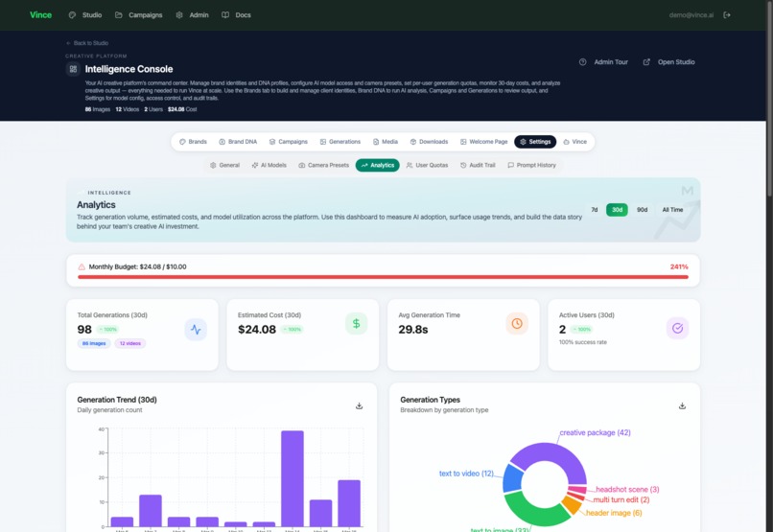773x532 pixels.
Task: Select 30d time range
Action: [617, 210]
